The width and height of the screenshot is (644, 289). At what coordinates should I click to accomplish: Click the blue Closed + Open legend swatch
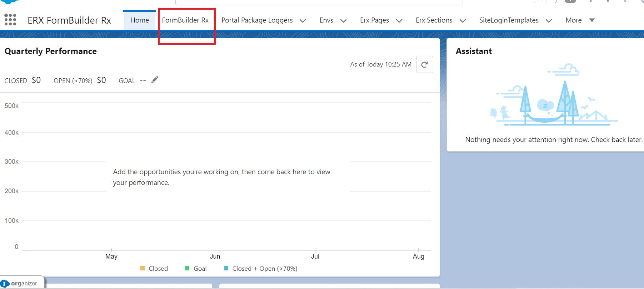click(226, 268)
